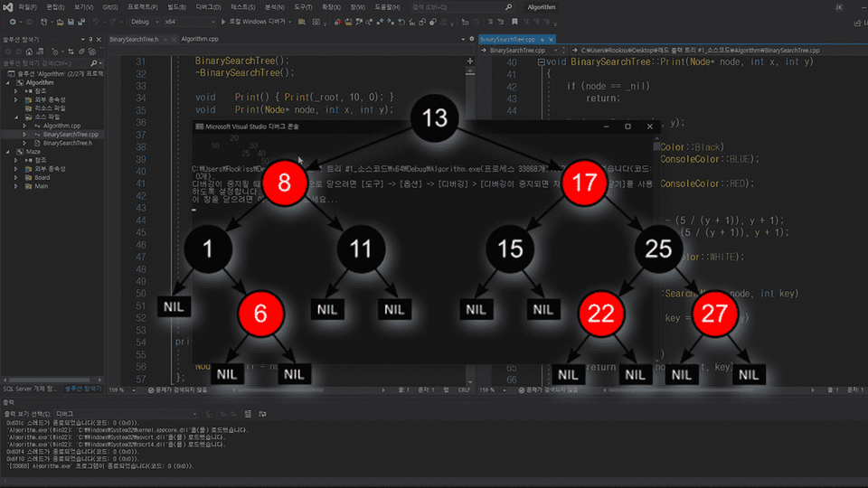Collapse the Algorithm project node

(8, 82)
